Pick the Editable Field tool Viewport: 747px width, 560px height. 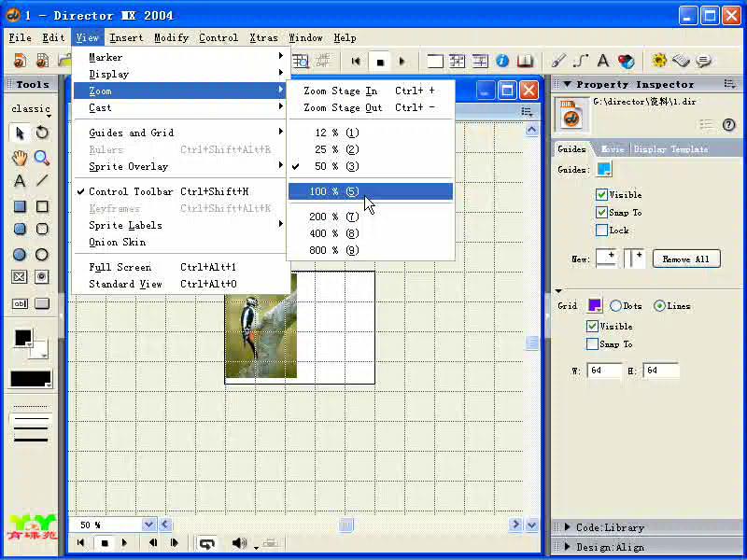point(20,304)
